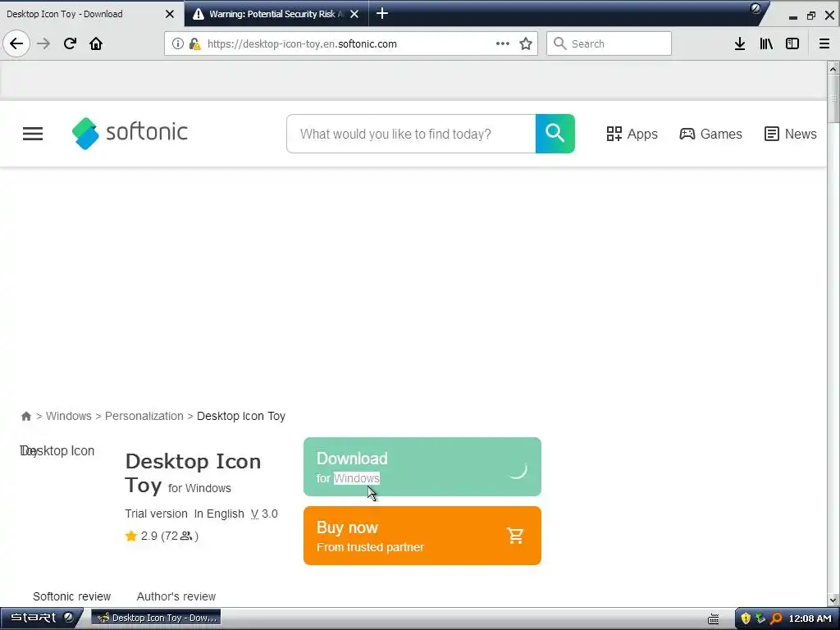The image size is (840, 630).
Task: Open page actions three-dot menu
Action: (x=503, y=43)
